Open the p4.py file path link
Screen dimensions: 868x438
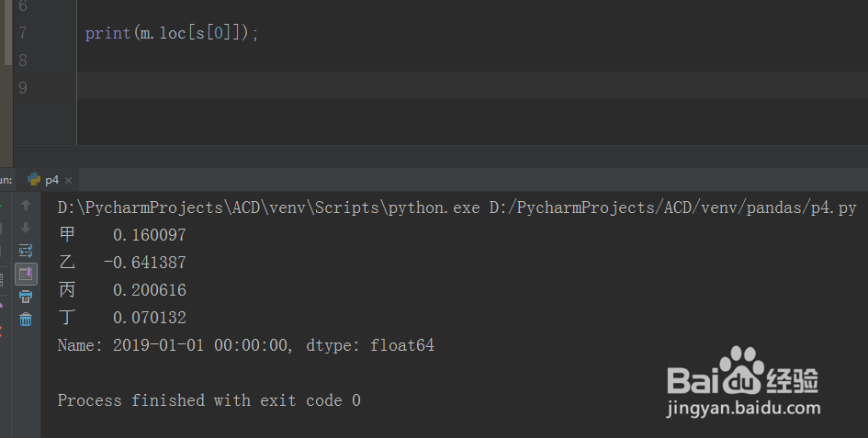point(687,208)
